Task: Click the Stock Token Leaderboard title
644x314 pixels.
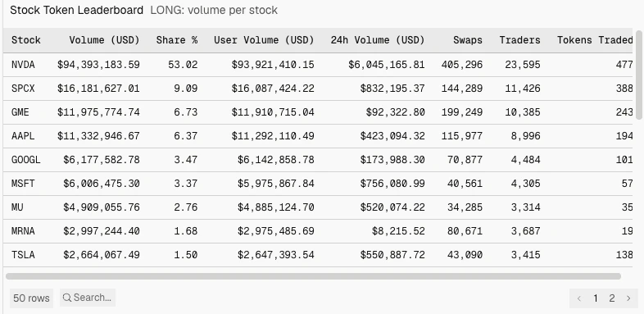Action: point(76,11)
